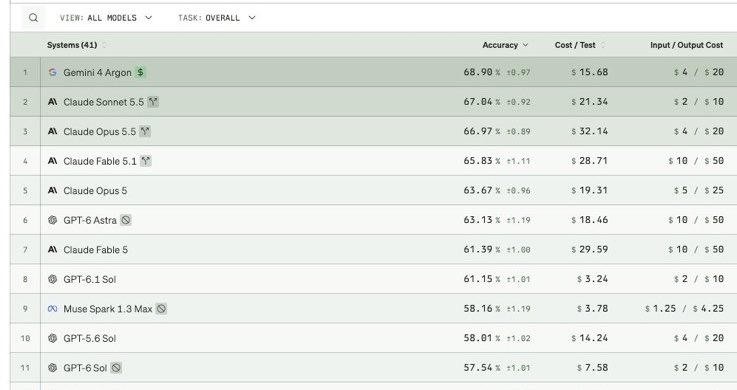Viewport: 737px width, 390px height.
Task: Sort by Cost / Test column
Action: (580, 45)
